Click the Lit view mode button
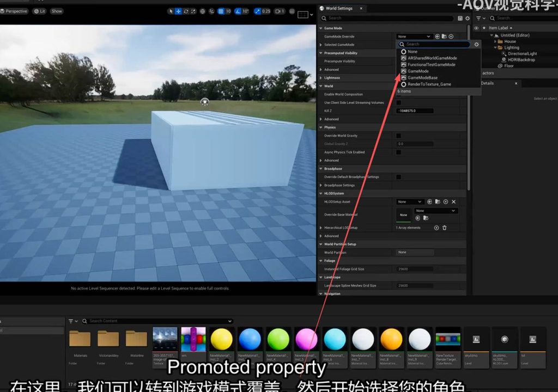 click(x=40, y=11)
